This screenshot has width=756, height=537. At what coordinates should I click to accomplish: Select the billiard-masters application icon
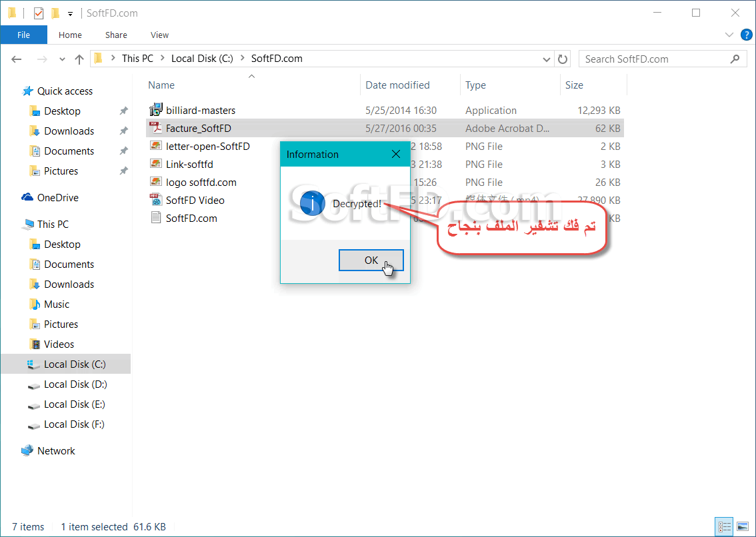click(156, 110)
